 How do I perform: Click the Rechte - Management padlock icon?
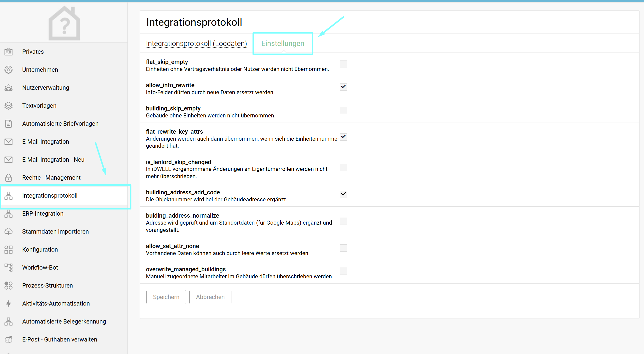click(x=8, y=178)
